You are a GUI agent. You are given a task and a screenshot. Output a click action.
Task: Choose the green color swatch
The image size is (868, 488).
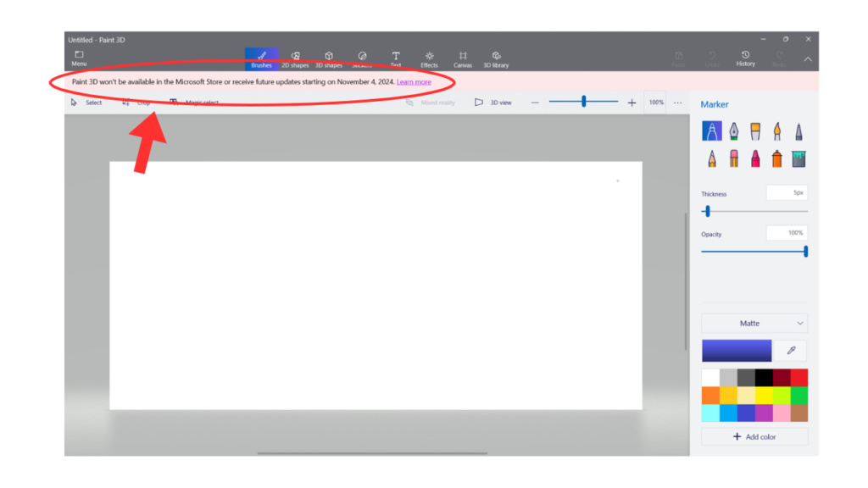click(x=798, y=395)
